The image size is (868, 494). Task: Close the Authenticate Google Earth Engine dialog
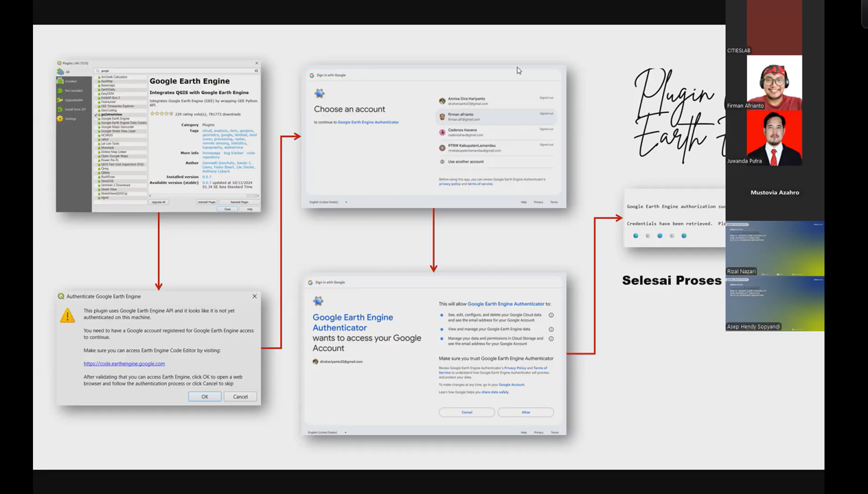click(x=255, y=296)
